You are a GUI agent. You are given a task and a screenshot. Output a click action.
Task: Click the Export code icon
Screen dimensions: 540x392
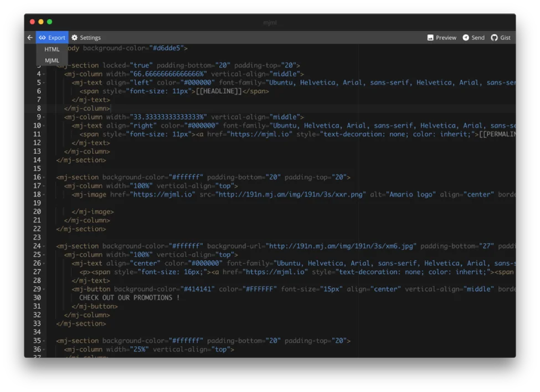pyautogui.click(x=42, y=38)
